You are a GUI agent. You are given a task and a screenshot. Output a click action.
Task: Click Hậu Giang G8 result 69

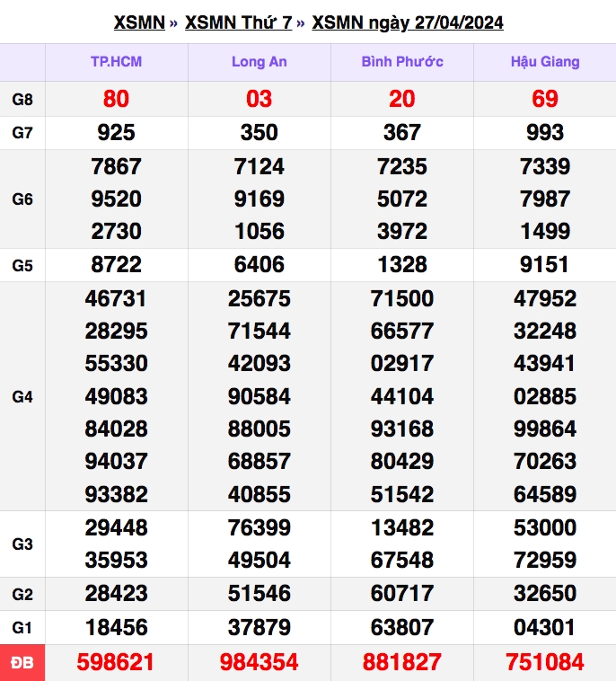click(545, 99)
